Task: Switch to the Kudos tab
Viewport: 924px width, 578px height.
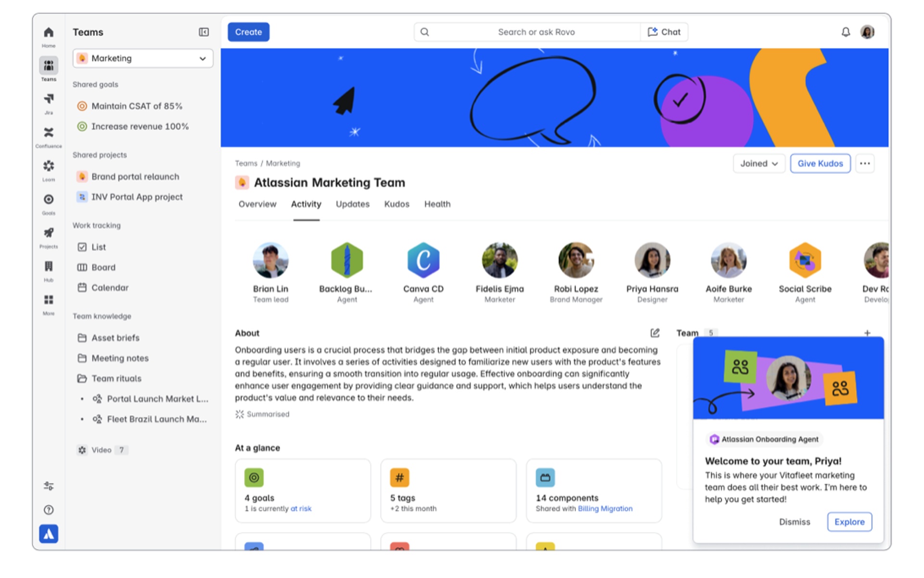Action: click(397, 204)
